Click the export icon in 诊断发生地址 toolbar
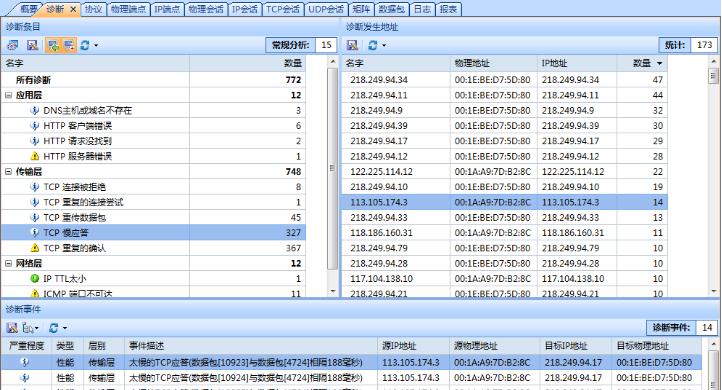 [352, 45]
